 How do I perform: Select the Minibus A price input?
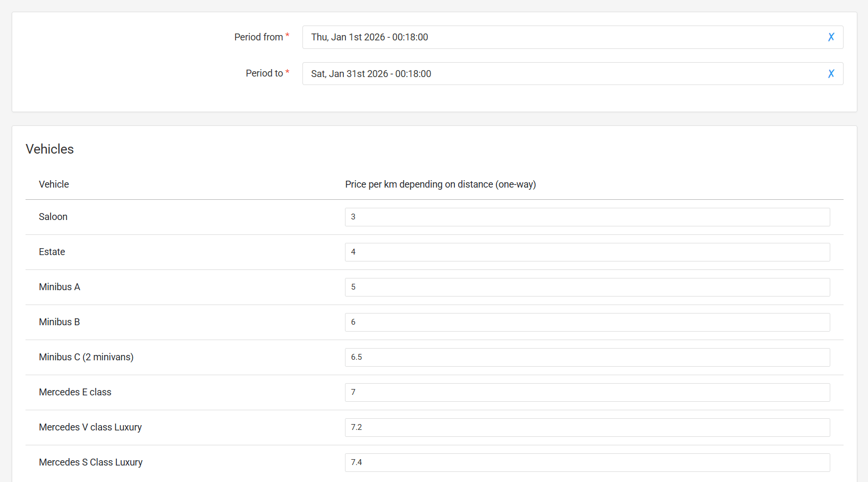coord(587,287)
